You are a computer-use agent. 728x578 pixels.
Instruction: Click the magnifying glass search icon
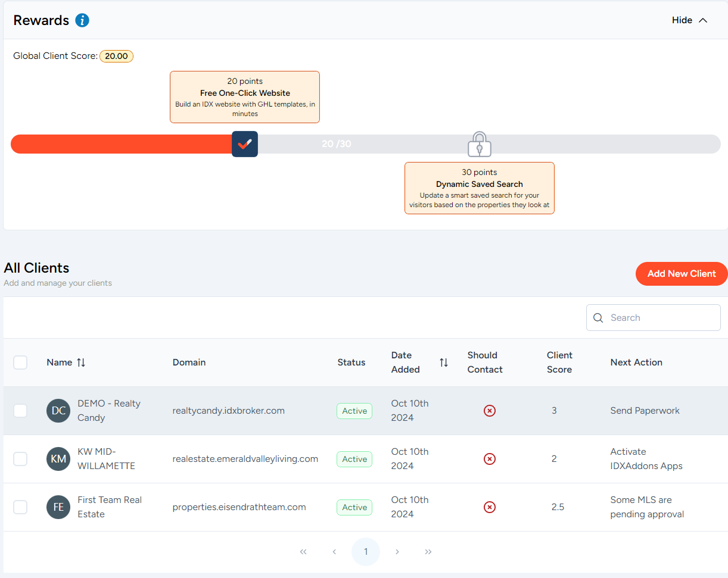[598, 317]
